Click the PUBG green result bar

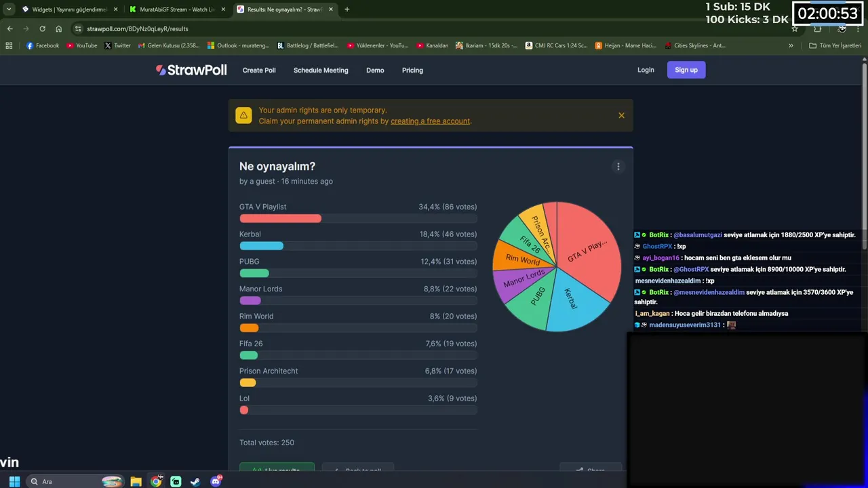point(254,273)
